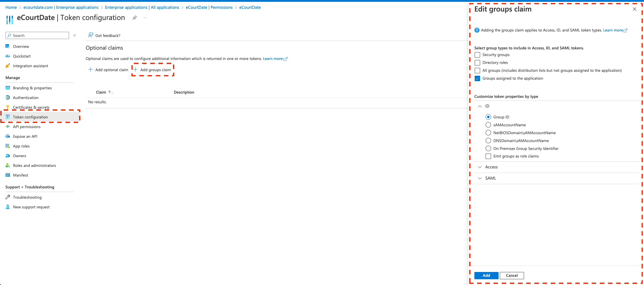Click the Overview sidebar icon

8,46
